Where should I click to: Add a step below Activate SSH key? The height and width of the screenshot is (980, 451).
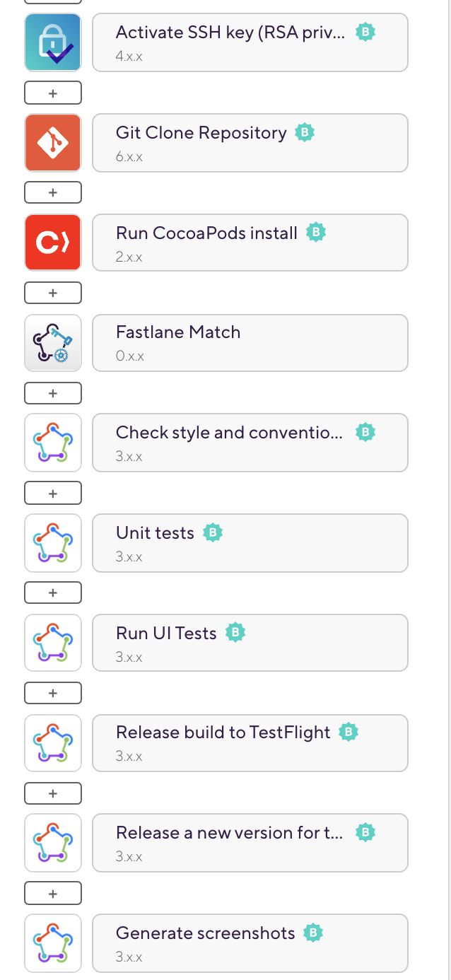pos(53,93)
